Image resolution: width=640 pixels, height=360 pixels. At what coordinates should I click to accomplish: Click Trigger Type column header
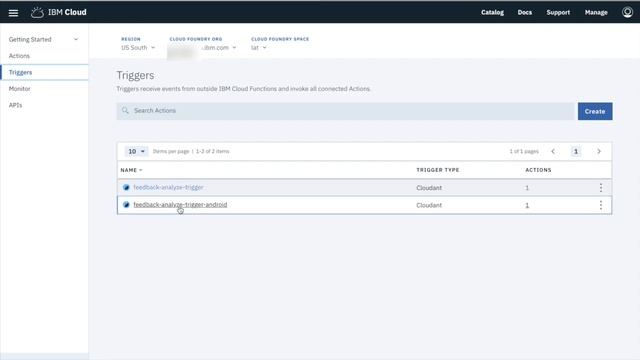coord(438,170)
